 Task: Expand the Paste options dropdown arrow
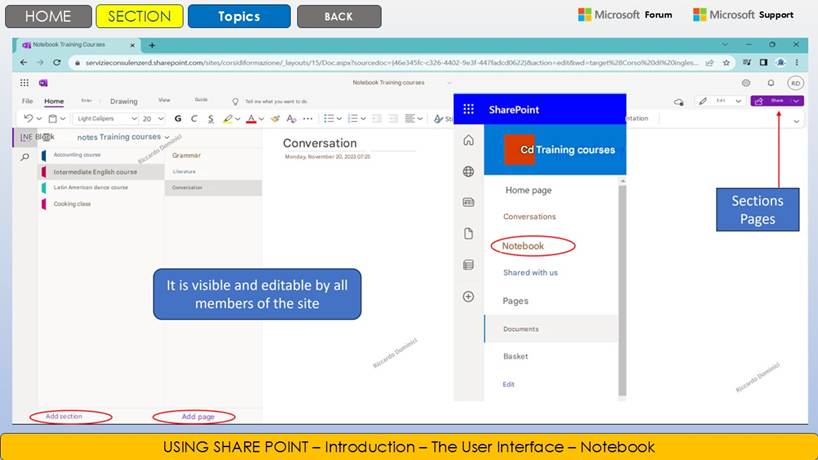(x=63, y=119)
